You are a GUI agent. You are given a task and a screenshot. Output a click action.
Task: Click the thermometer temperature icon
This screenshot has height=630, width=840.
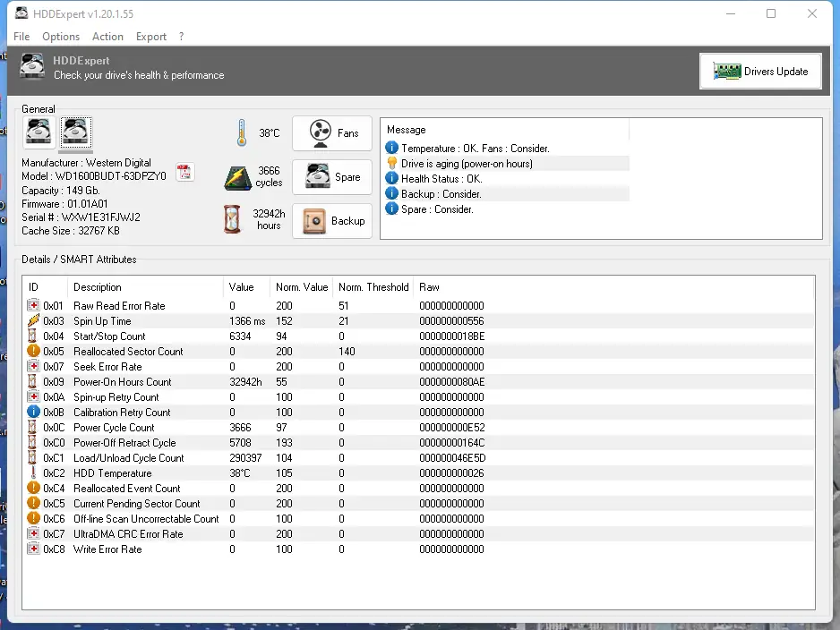242,132
